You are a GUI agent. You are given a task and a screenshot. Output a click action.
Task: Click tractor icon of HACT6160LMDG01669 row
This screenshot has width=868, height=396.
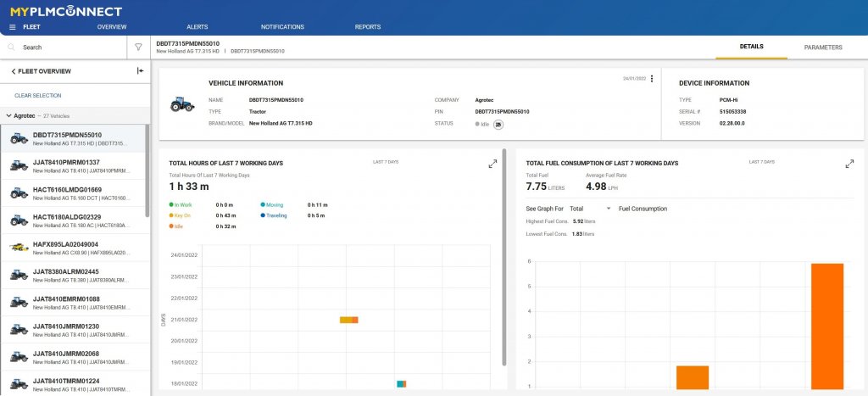[x=19, y=192]
